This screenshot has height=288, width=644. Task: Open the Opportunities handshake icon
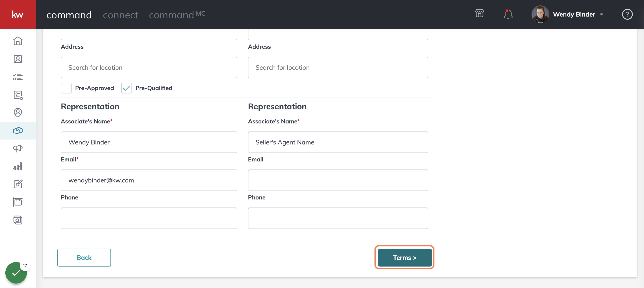(x=18, y=131)
